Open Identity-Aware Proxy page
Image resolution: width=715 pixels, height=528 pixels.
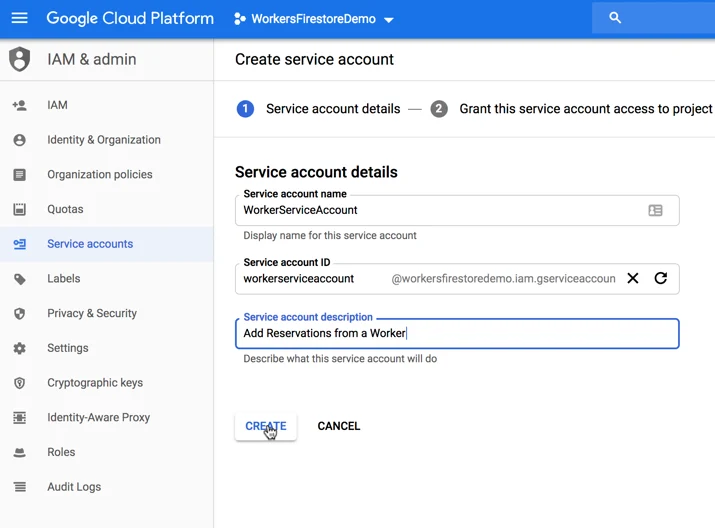107,417
